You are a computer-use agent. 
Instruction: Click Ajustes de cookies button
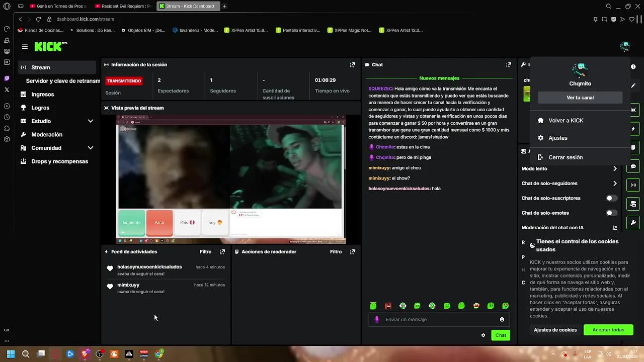coord(555,330)
